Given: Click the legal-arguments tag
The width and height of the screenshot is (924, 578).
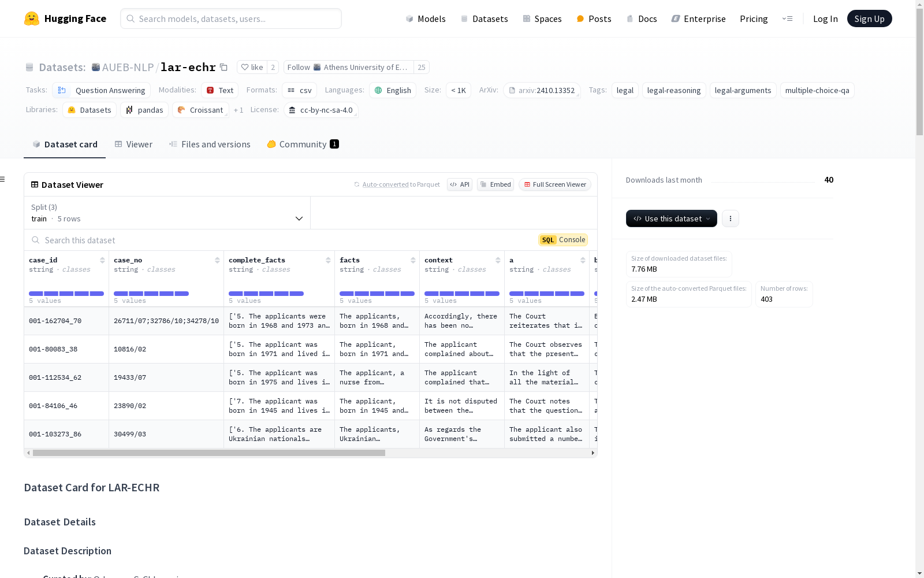Looking at the screenshot, I should coord(743,90).
